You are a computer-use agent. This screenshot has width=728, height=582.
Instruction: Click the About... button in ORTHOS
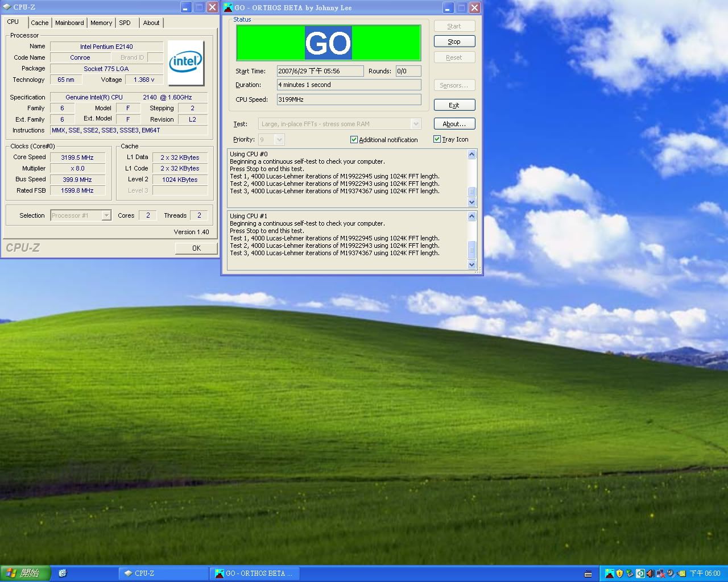[x=454, y=124]
